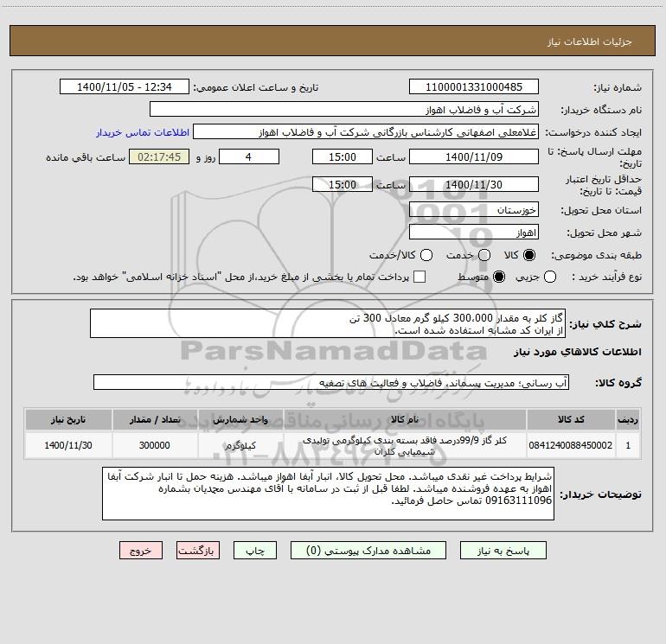The width and height of the screenshot is (666, 644).
Task: Click the پاسخ به نیاز button
Action: pyautogui.click(x=503, y=551)
